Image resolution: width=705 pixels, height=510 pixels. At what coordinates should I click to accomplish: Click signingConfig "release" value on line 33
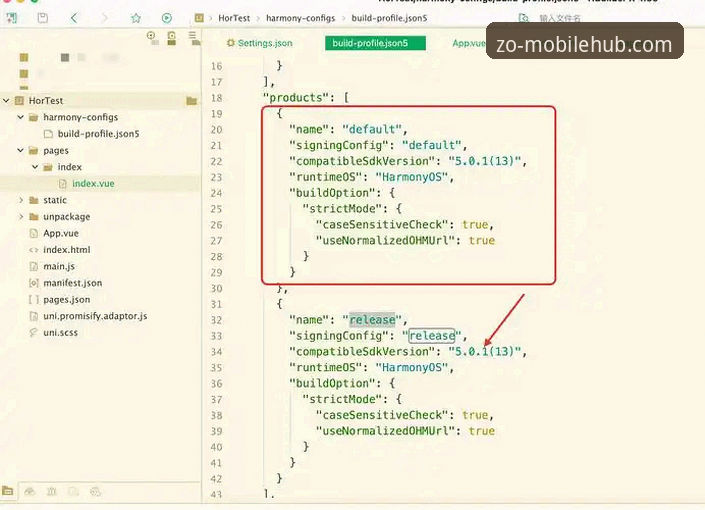[x=432, y=336]
